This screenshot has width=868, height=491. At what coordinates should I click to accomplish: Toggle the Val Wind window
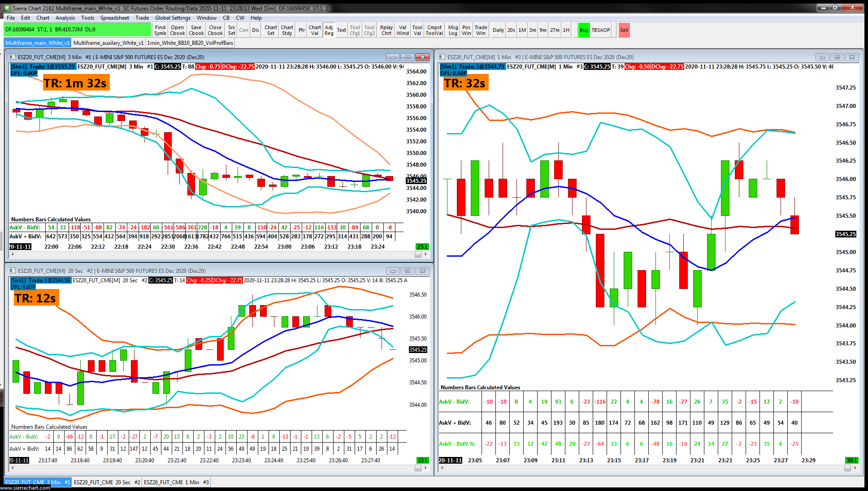click(x=402, y=30)
